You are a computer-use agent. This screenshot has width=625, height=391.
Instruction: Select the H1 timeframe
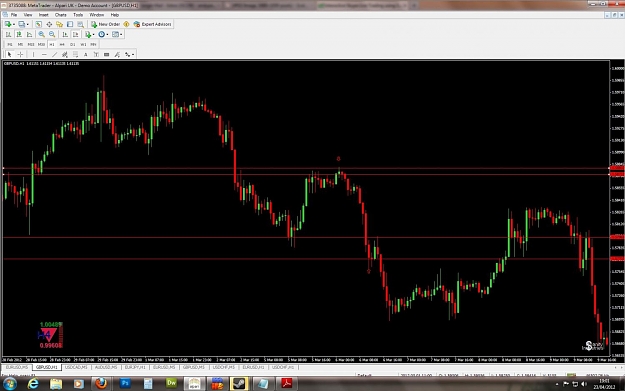tap(52, 44)
